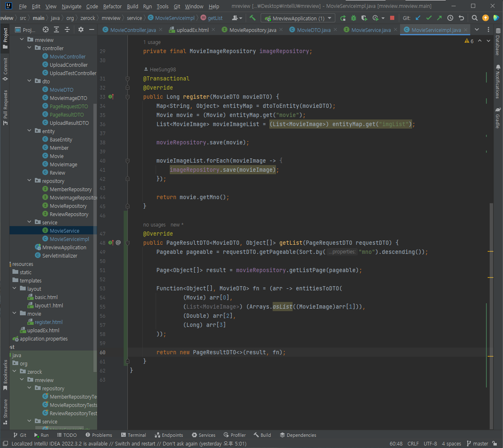The height and width of the screenshot is (448, 503).
Task: Hide the Project panel with minus icon
Action: pyautogui.click(x=92, y=29)
